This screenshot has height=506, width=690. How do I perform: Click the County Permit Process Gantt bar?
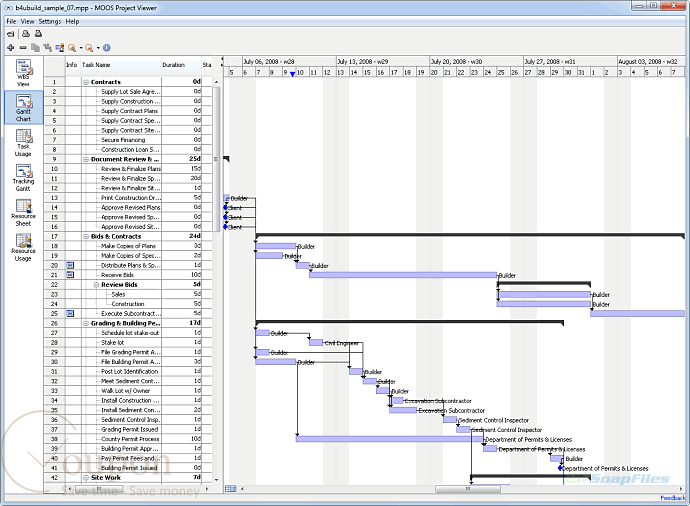389,439
